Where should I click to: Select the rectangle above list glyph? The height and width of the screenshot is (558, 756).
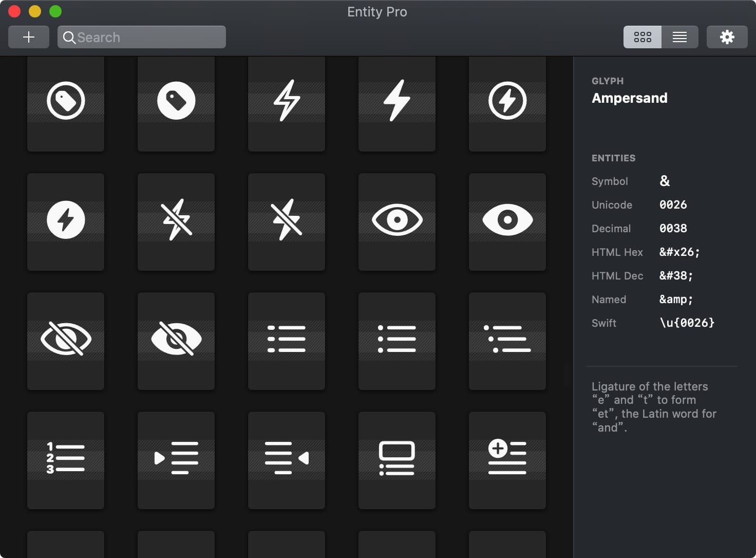[x=397, y=460]
